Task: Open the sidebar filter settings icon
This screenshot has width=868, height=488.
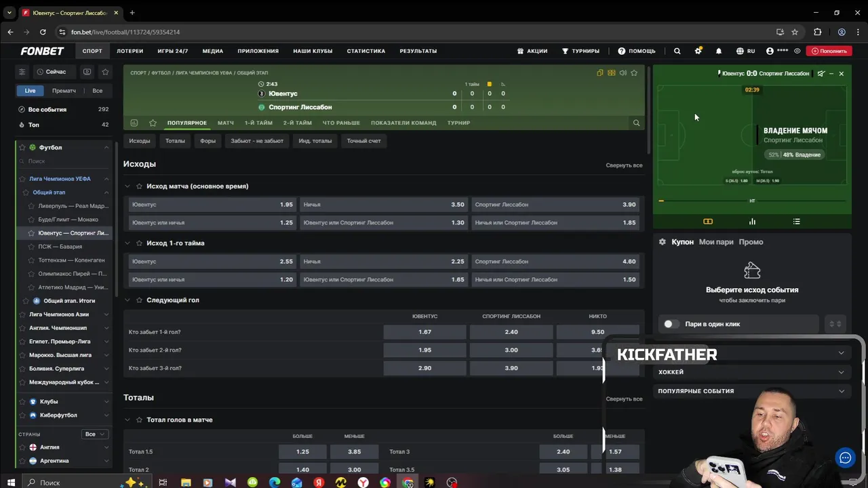Action: click(x=22, y=72)
